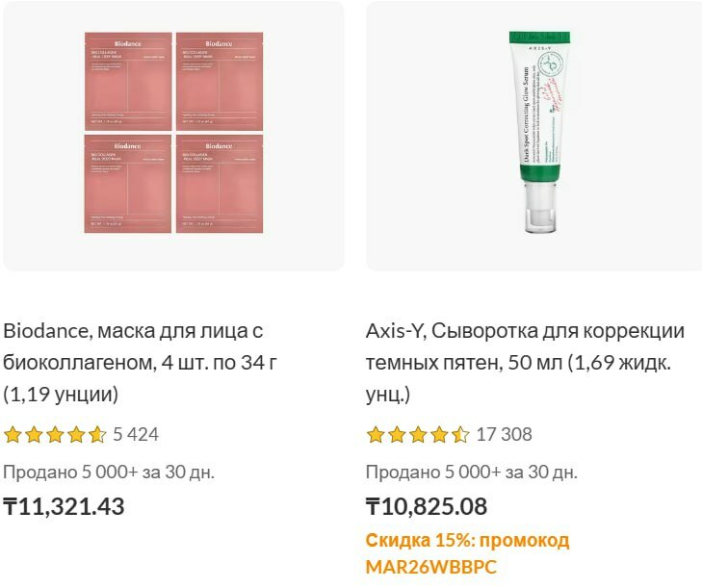Click the Axis-Y "Продано 5 000+" text
Screen dimensions: 702x588
[472, 472]
